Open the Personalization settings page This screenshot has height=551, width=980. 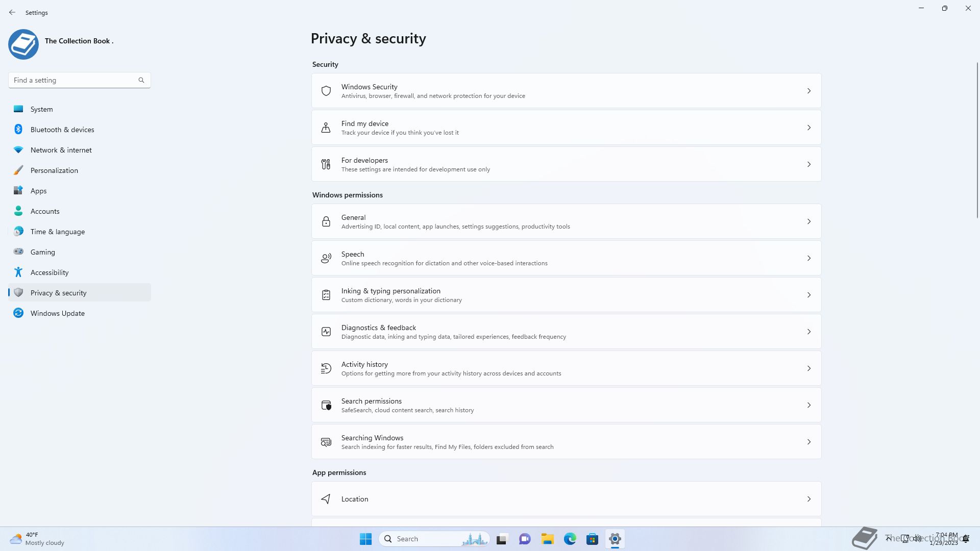[54, 170]
